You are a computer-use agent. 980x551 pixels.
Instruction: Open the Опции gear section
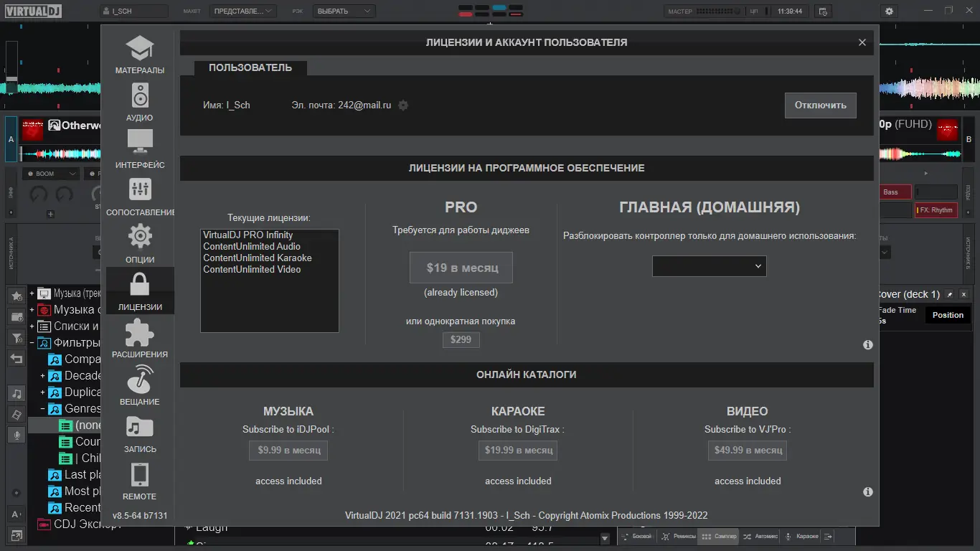[x=140, y=245]
